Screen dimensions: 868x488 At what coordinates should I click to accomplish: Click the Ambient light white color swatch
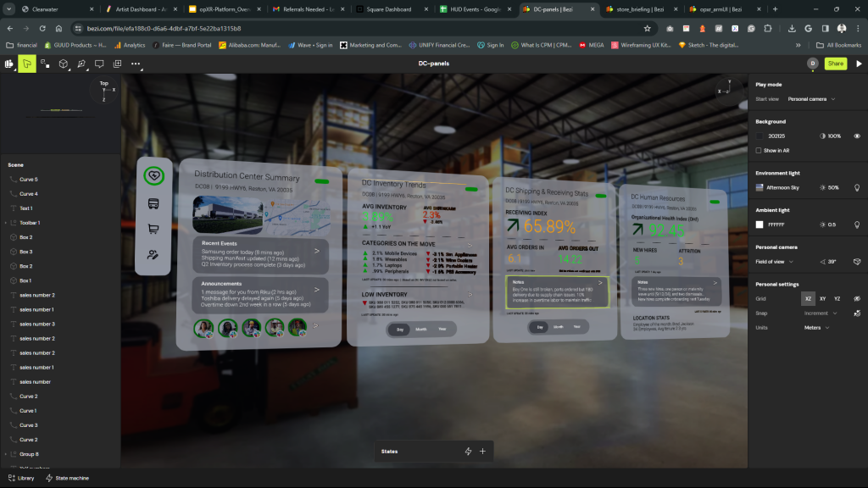[x=760, y=225]
